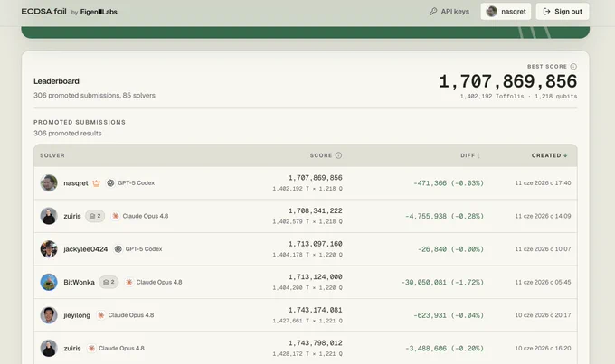Open the ECDSA.fail home logo
This screenshot has width=615, height=364.
tap(44, 12)
